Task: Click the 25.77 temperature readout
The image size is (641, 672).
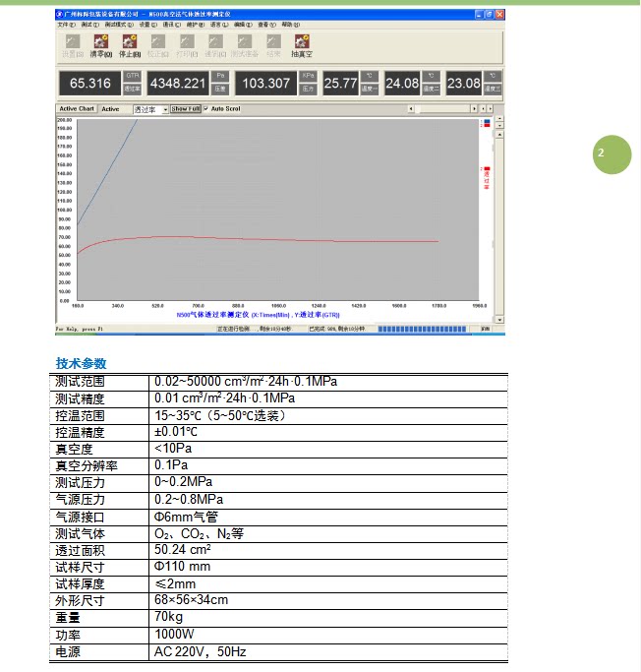Action: 340,84
